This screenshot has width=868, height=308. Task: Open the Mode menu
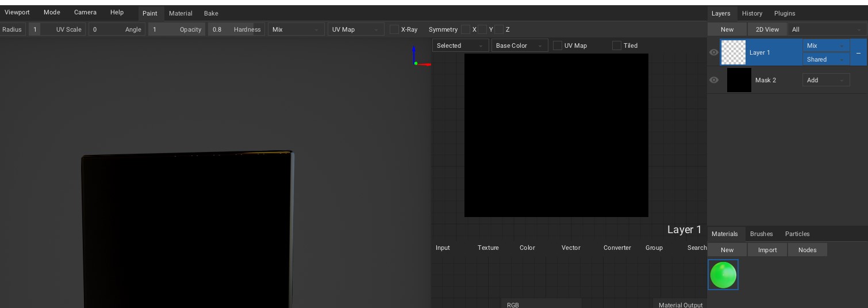(52, 12)
